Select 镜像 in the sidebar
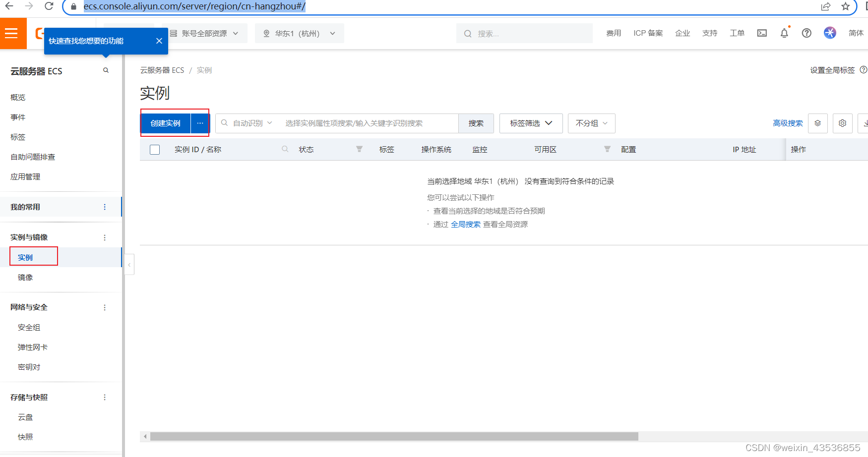This screenshot has width=868, height=457. [25, 277]
